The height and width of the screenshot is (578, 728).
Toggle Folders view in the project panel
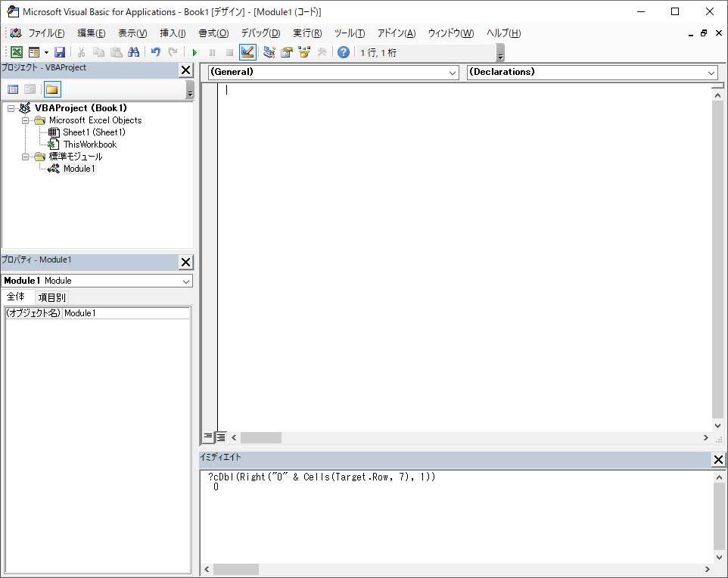coord(51,89)
